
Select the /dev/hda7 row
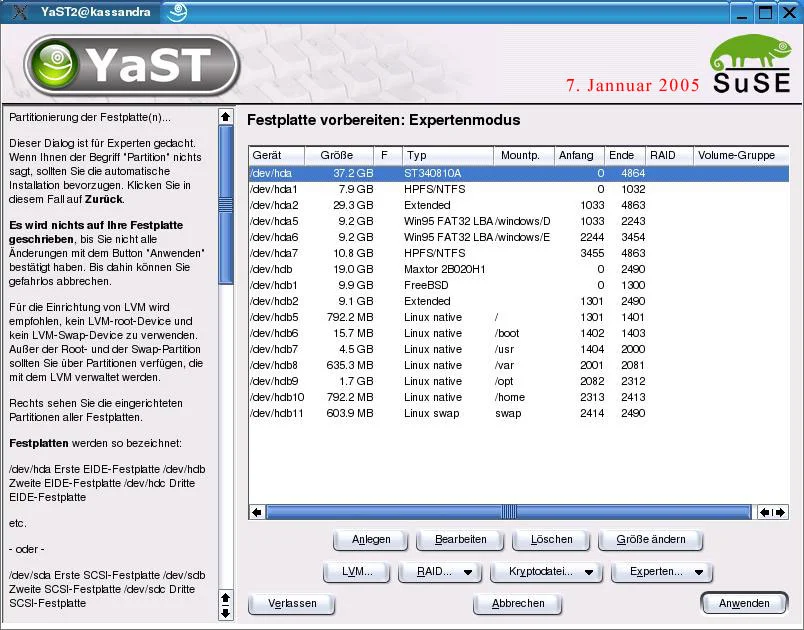pos(518,253)
